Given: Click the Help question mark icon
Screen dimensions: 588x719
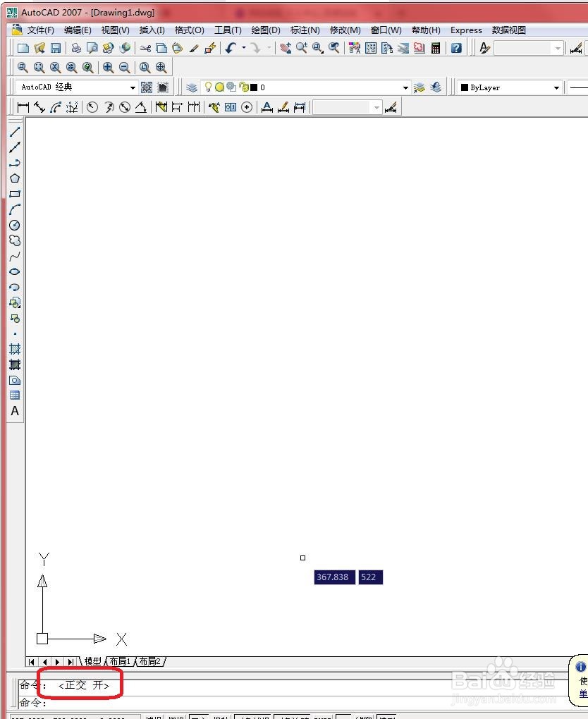Looking at the screenshot, I should pos(456,48).
